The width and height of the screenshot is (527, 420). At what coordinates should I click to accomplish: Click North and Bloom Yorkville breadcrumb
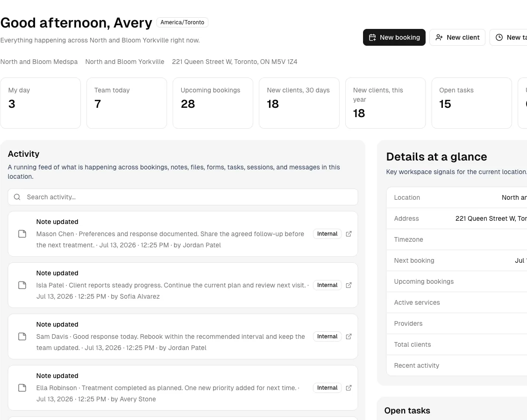[x=125, y=62]
